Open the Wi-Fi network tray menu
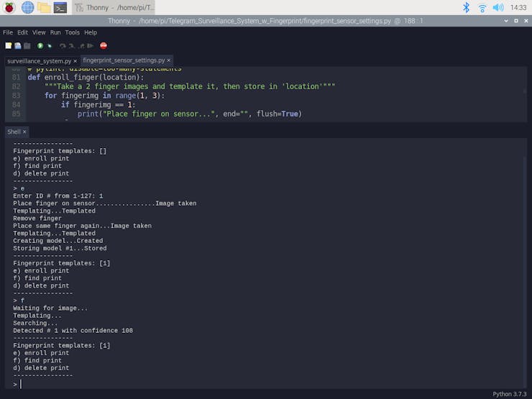 pos(482,7)
